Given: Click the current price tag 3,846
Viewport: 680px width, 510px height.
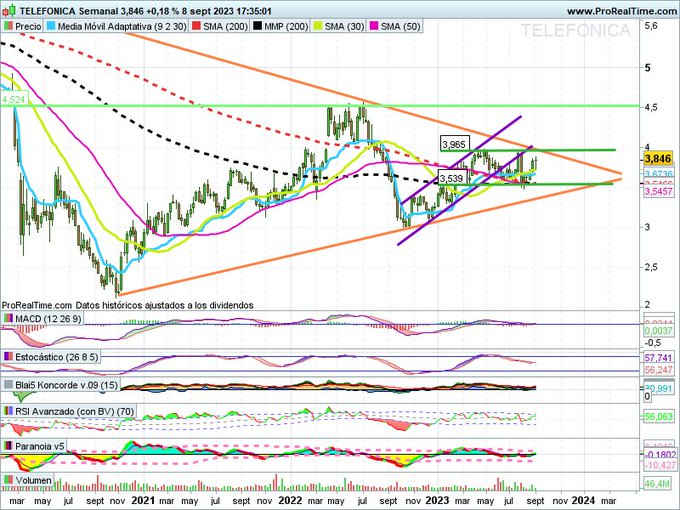Looking at the screenshot, I should coord(658,159).
